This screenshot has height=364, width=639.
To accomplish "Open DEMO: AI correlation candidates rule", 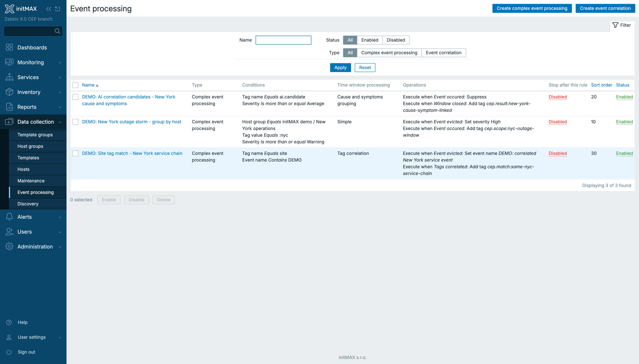I will [129, 100].
